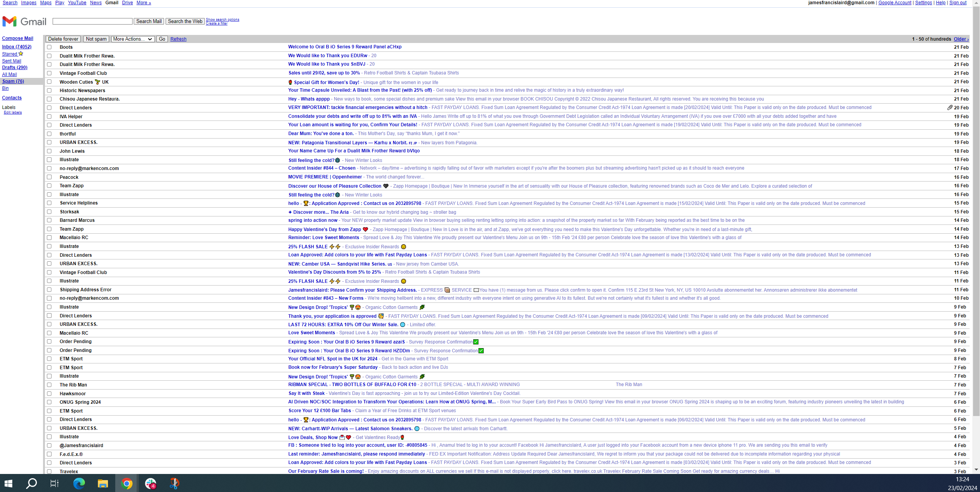Viewport: 980px width, 492px height.
Task: Select the Boots email checkbox
Action: tap(49, 47)
